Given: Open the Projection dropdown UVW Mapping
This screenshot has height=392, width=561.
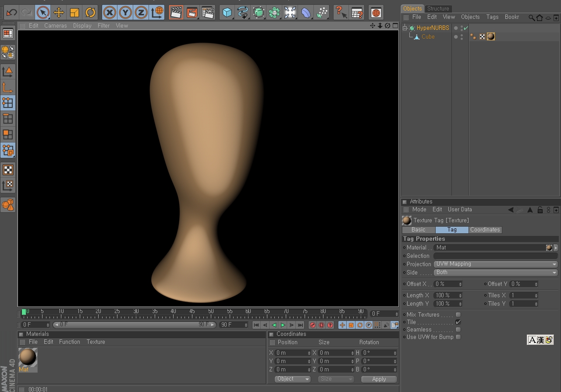Looking at the screenshot, I should click(496, 264).
